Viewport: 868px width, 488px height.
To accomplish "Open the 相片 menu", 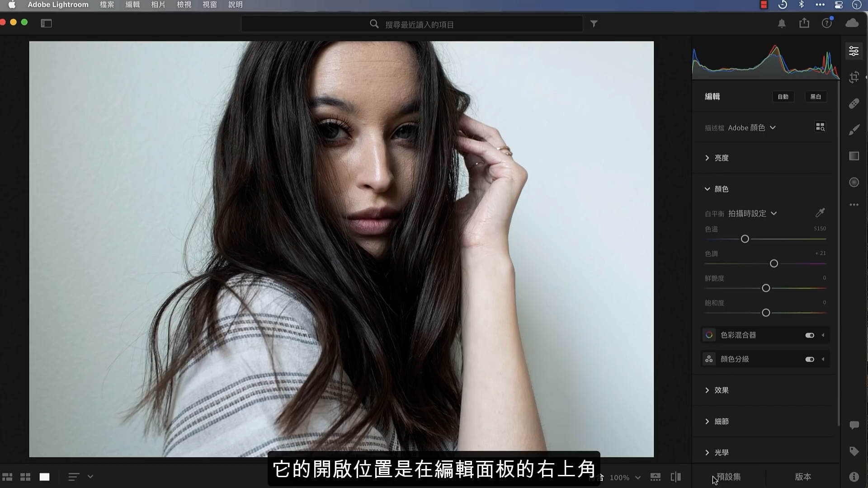I will coord(158,5).
